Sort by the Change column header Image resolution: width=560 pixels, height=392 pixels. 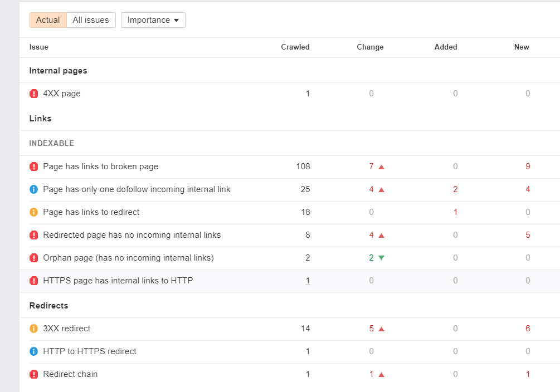tap(370, 47)
